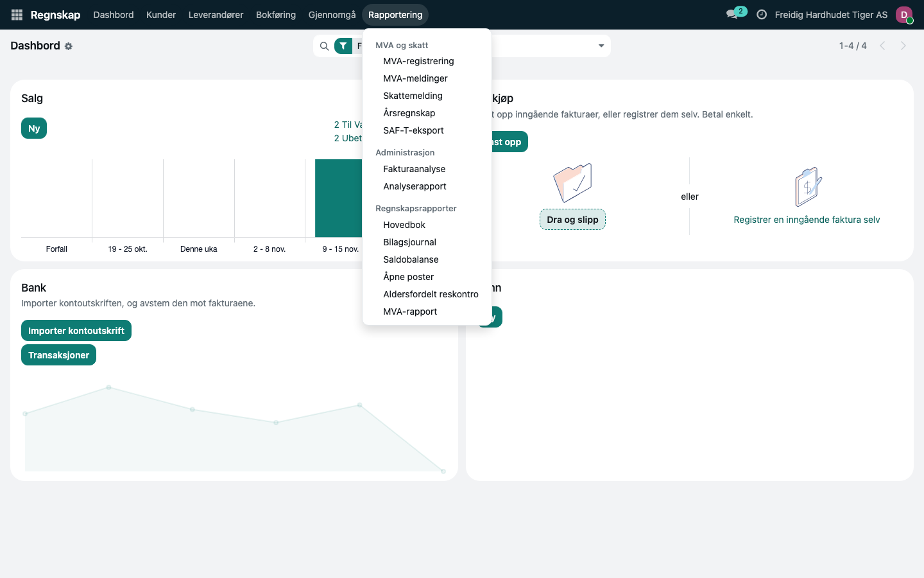Screen dimensions: 924x578
Task: Expand the search options dropdown arrow
Action: 601,46
